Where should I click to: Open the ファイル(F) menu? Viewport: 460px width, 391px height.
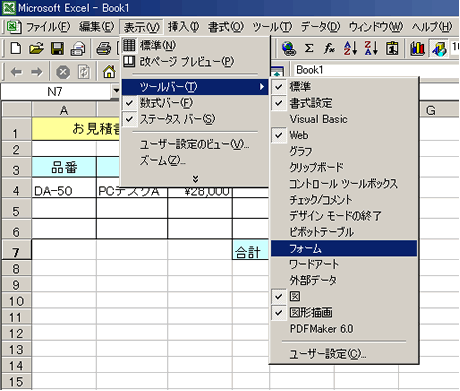[48, 27]
